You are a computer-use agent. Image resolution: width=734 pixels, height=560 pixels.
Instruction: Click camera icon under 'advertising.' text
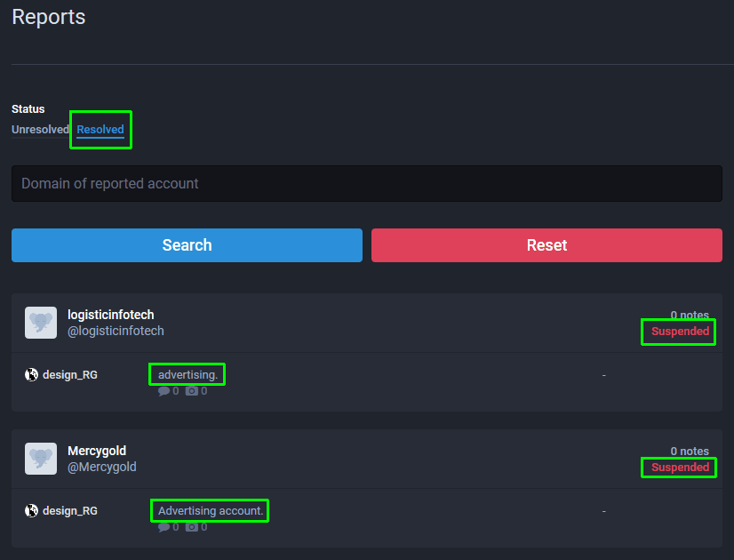click(x=192, y=391)
